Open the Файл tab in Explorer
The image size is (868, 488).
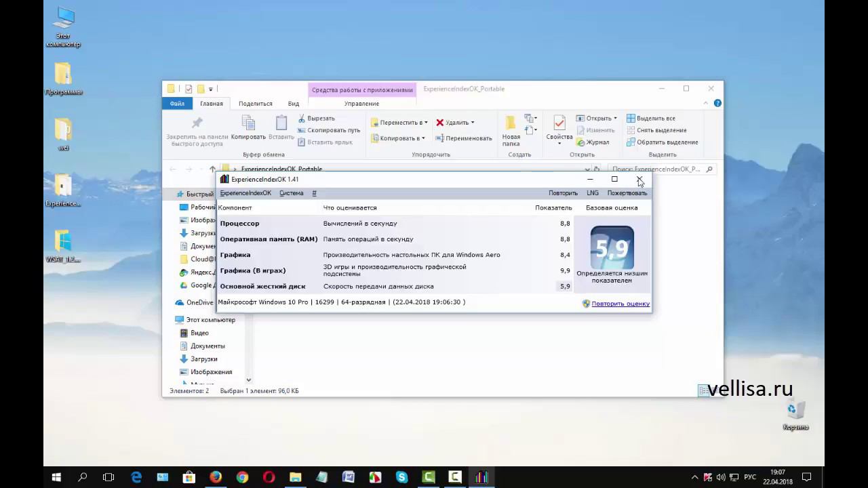point(177,104)
